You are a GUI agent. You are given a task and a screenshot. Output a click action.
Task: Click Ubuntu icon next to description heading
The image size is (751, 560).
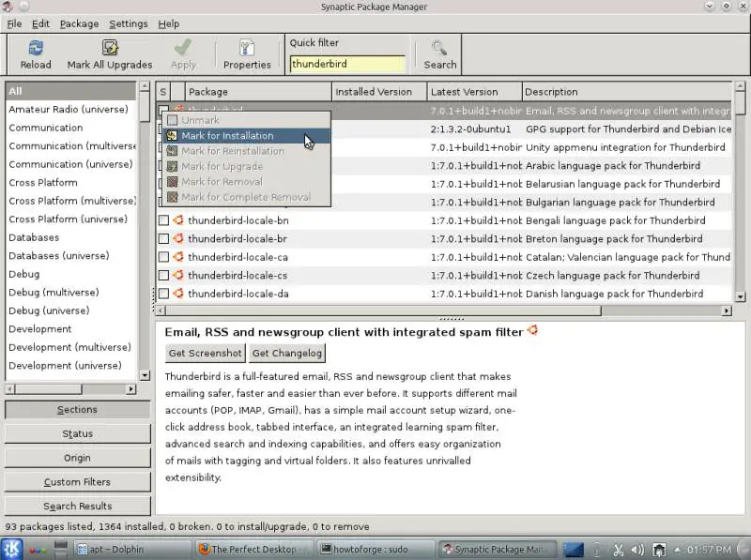[532, 330]
